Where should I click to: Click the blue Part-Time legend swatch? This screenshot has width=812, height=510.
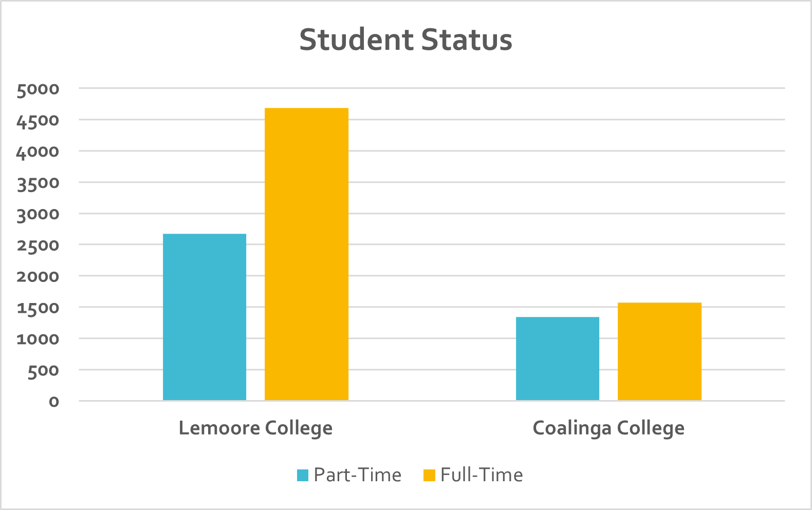click(303, 476)
